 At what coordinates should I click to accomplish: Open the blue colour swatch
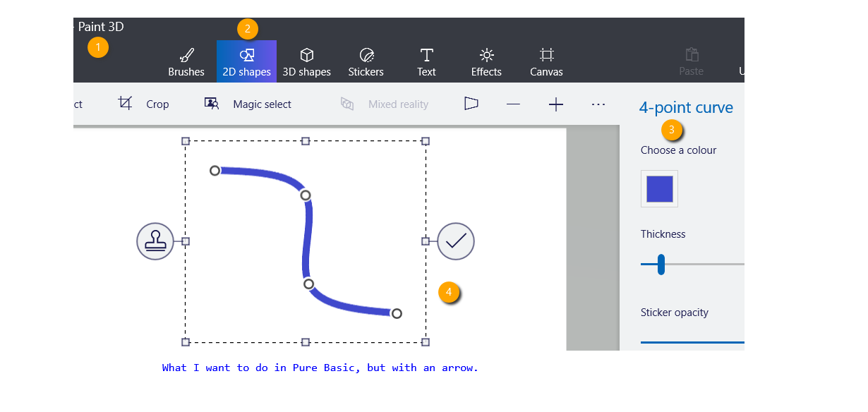[x=659, y=188]
